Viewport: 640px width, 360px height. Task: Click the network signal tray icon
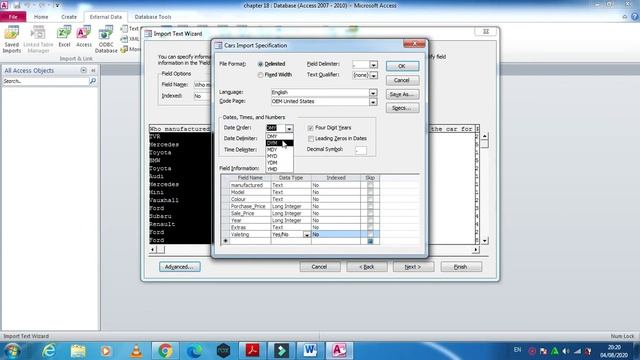[x=577, y=351]
